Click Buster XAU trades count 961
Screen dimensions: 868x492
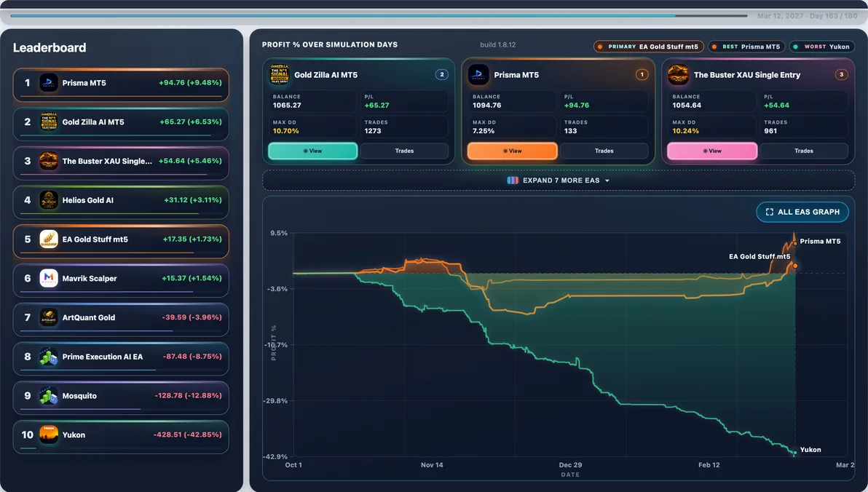pyautogui.click(x=770, y=131)
